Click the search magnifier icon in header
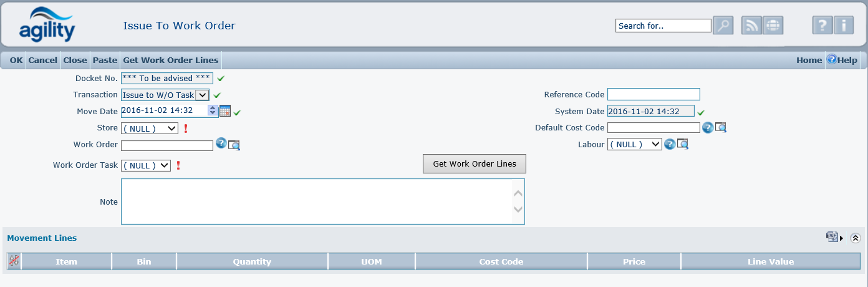 [x=723, y=26]
